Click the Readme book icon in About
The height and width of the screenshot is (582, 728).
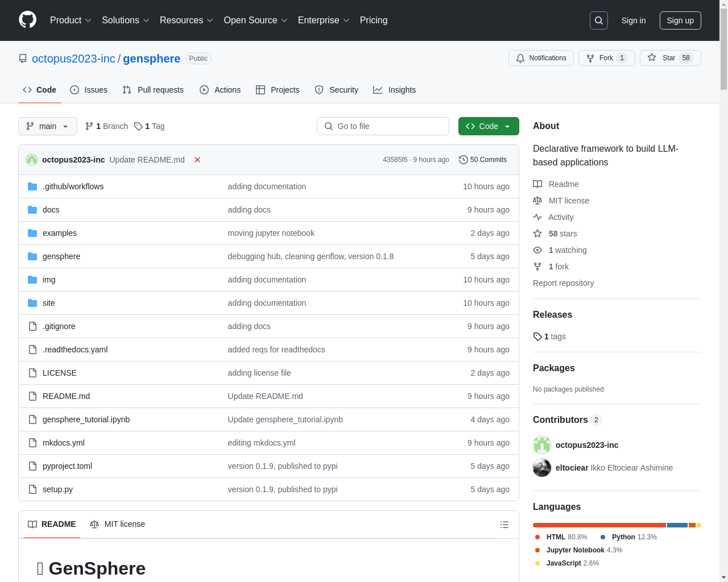[537, 184]
